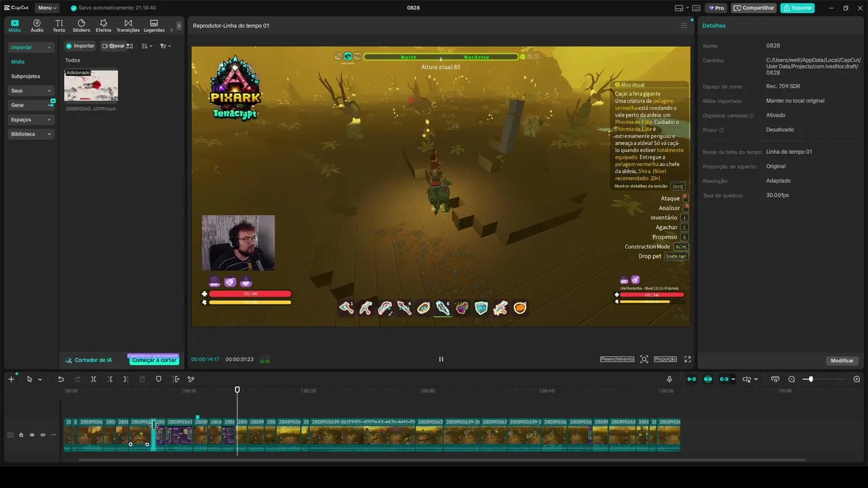Show more tabs with the right arrow

179,26
